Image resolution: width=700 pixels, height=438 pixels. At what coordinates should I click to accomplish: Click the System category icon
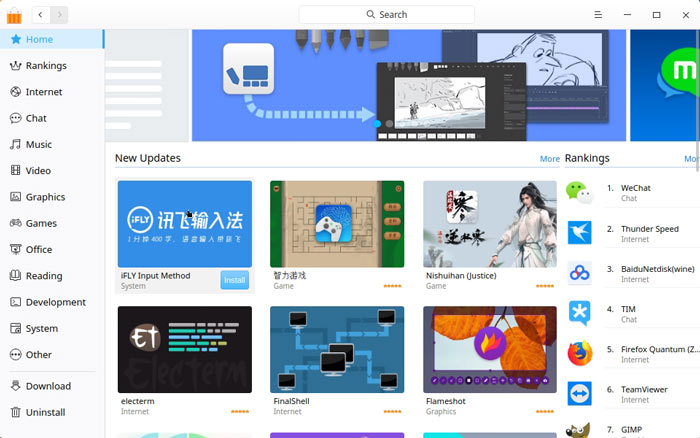[x=16, y=328]
